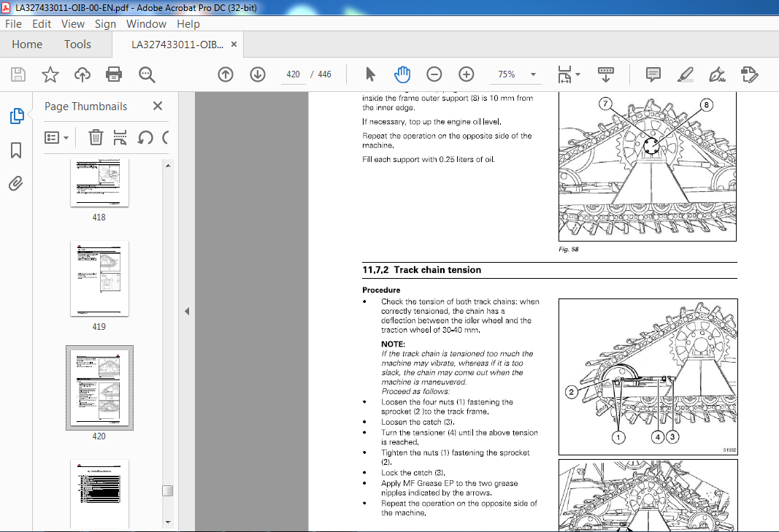Open the zoom level dropdown arrow
779x532 pixels.
click(x=533, y=74)
